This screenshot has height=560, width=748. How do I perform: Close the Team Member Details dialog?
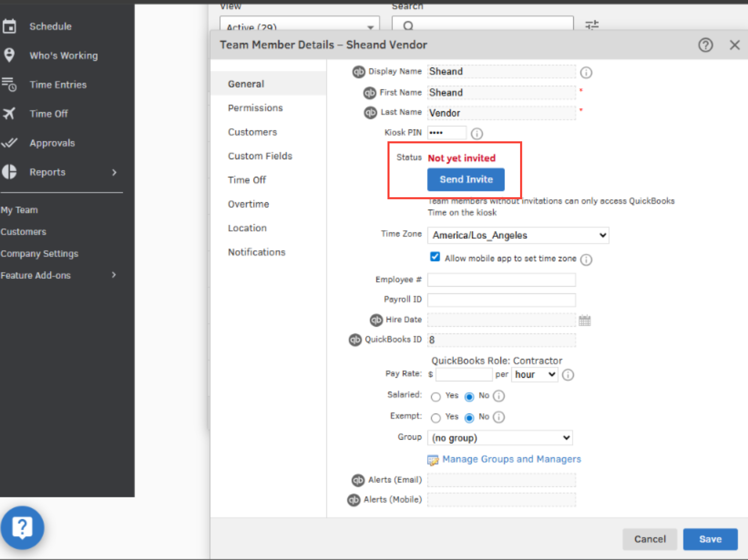pos(735,45)
